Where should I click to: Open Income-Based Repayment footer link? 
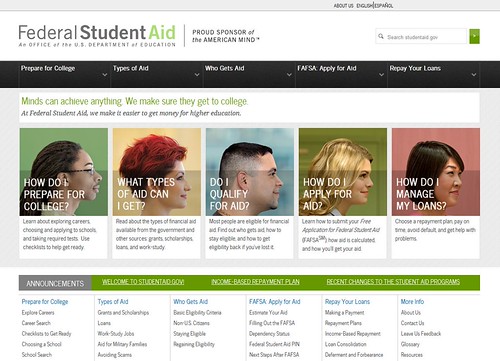pyautogui.click(x=353, y=334)
